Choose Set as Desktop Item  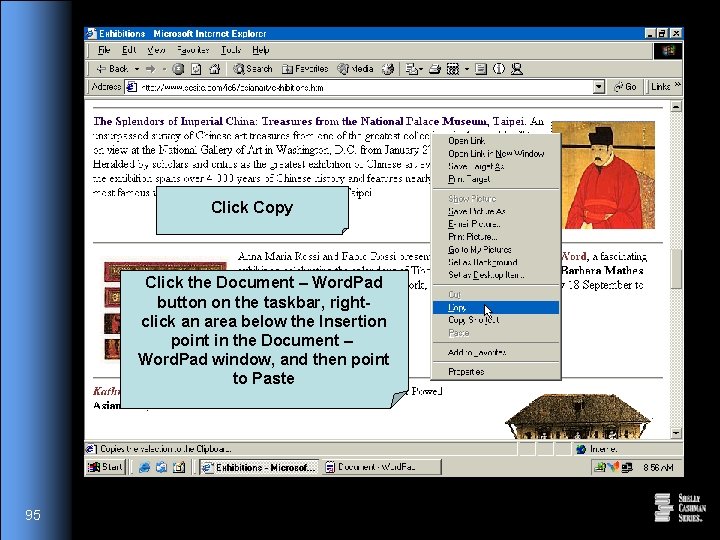click(x=496, y=275)
